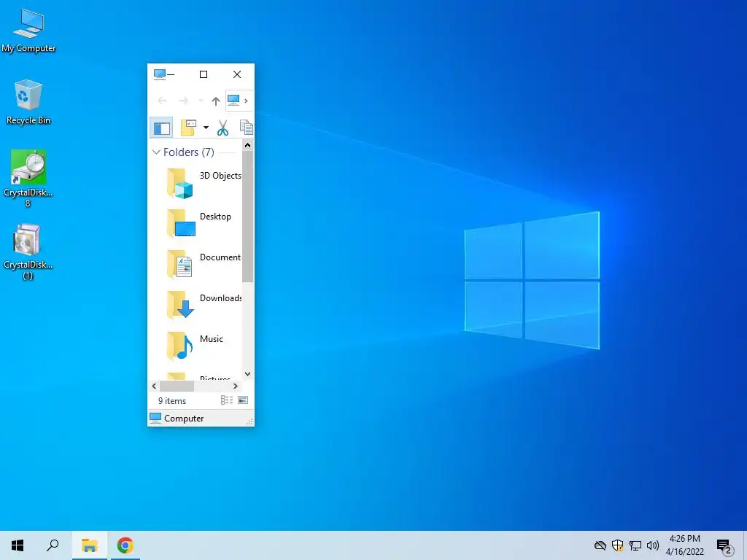Select the CrystalDisk... (1) desktop icon
Screen dimensions: 747x560
pyautogui.click(x=28, y=252)
